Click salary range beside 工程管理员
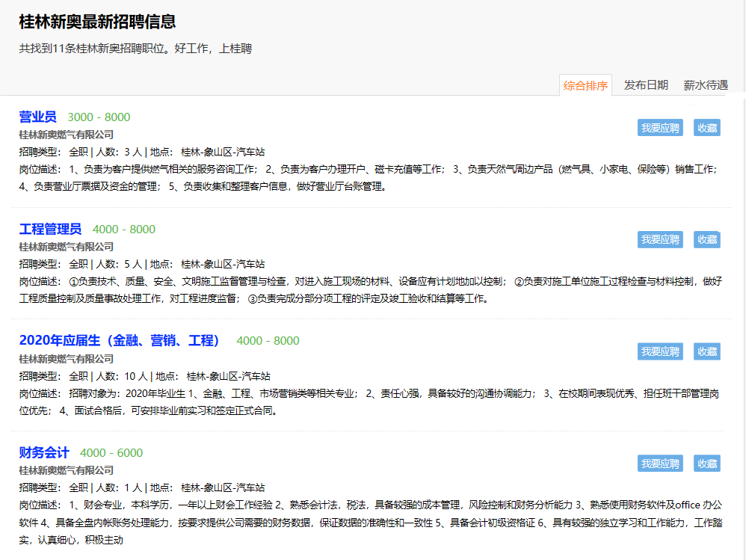This screenshot has width=746, height=560. [123, 230]
